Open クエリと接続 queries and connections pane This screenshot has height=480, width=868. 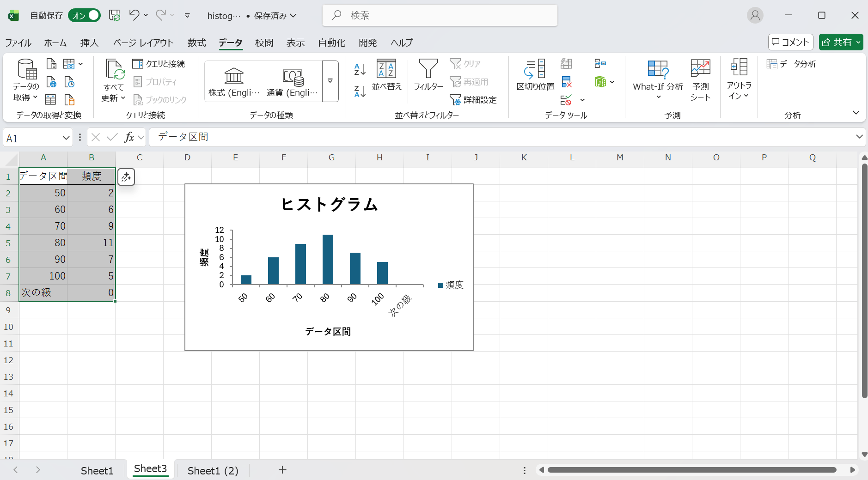point(159,64)
